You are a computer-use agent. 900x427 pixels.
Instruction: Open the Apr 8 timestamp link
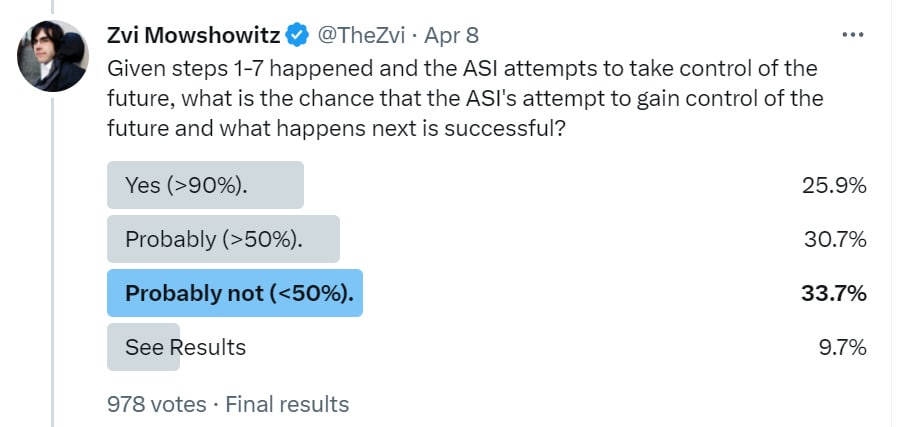(x=451, y=36)
